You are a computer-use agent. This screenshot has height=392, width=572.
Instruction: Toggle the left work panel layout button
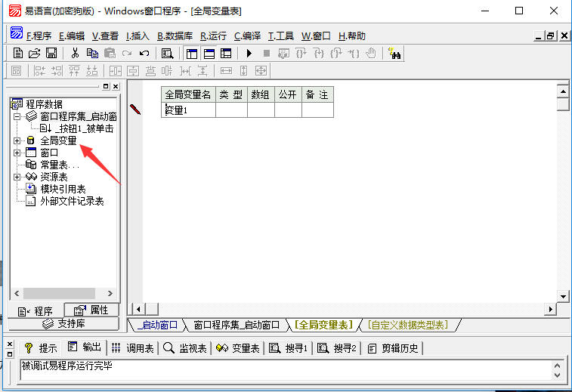191,54
